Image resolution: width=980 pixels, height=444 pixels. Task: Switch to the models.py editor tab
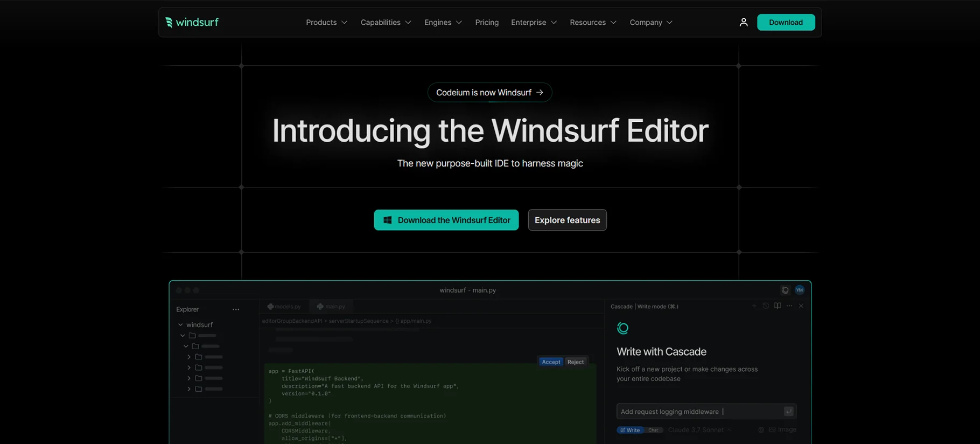click(x=284, y=307)
